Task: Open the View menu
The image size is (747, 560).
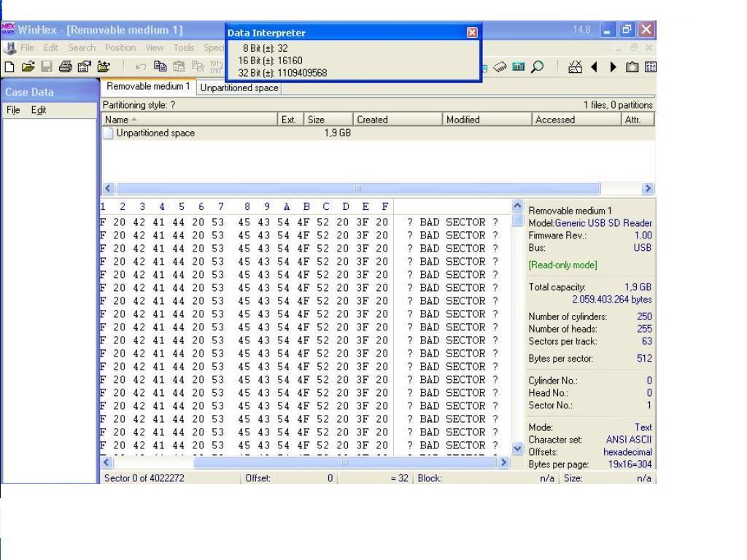Action: [x=155, y=47]
